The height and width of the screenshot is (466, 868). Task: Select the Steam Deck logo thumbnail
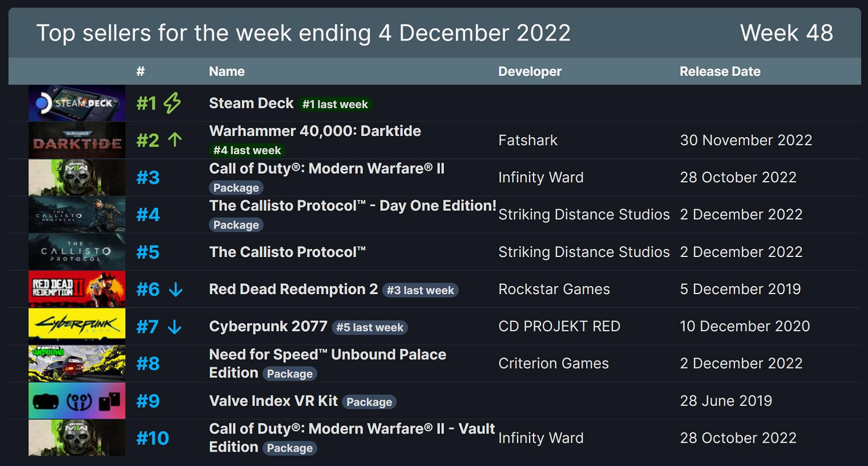pyautogui.click(x=76, y=103)
